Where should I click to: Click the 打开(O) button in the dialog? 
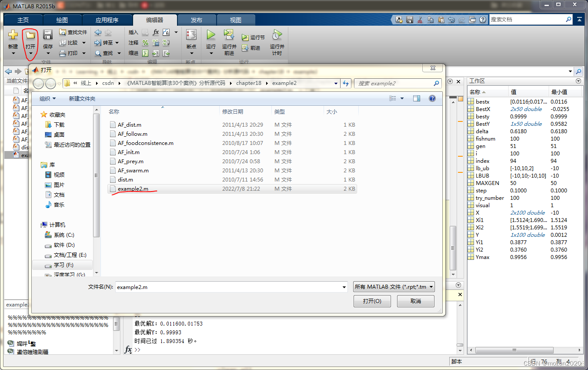point(372,301)
